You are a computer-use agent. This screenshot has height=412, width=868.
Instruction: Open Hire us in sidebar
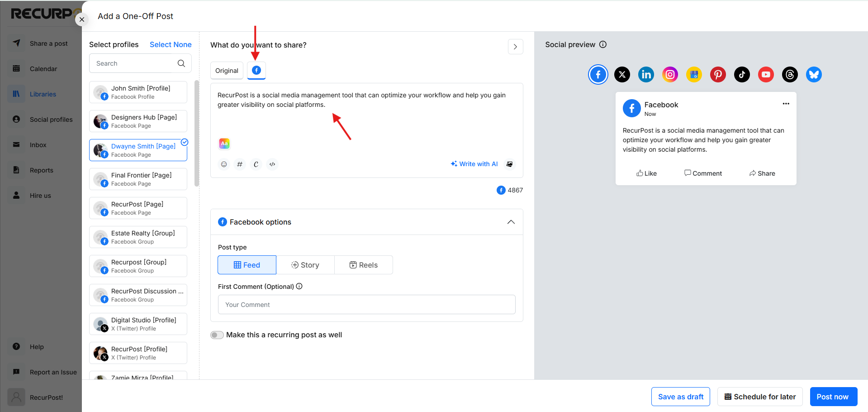[41, 196]
